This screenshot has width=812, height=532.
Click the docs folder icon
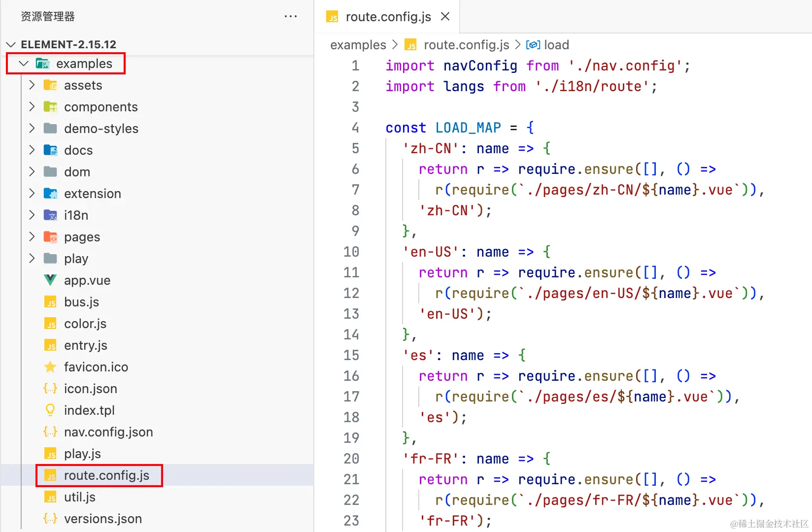50,150
